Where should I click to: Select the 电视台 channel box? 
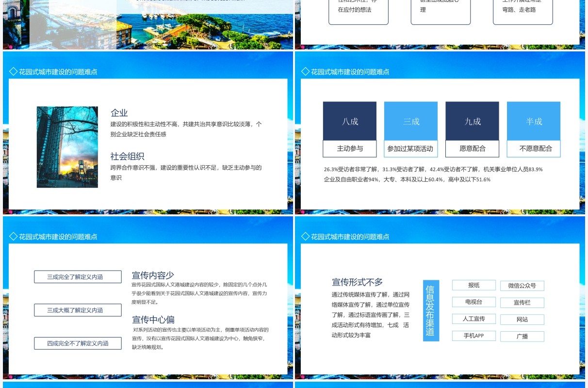(x=474, y=302)
